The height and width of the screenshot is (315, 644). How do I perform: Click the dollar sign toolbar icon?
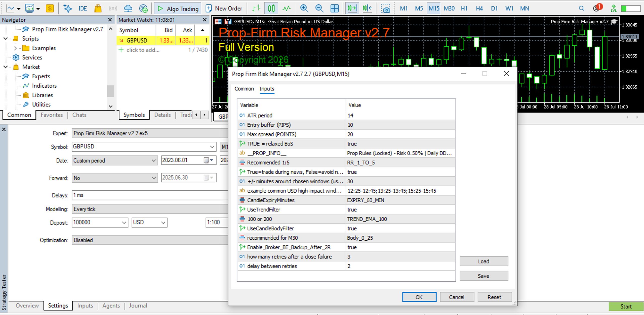pos(50,9)
